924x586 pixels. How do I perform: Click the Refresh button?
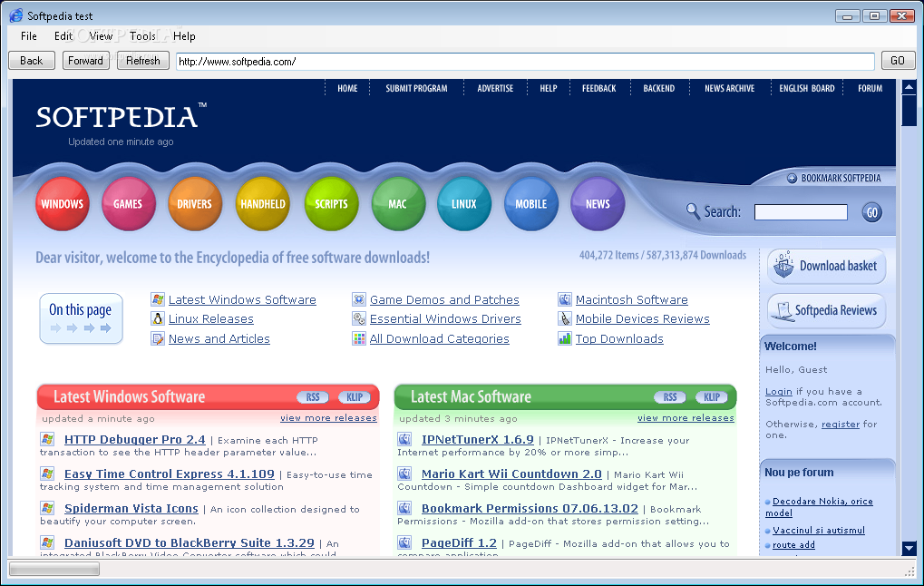coord(143,61)
